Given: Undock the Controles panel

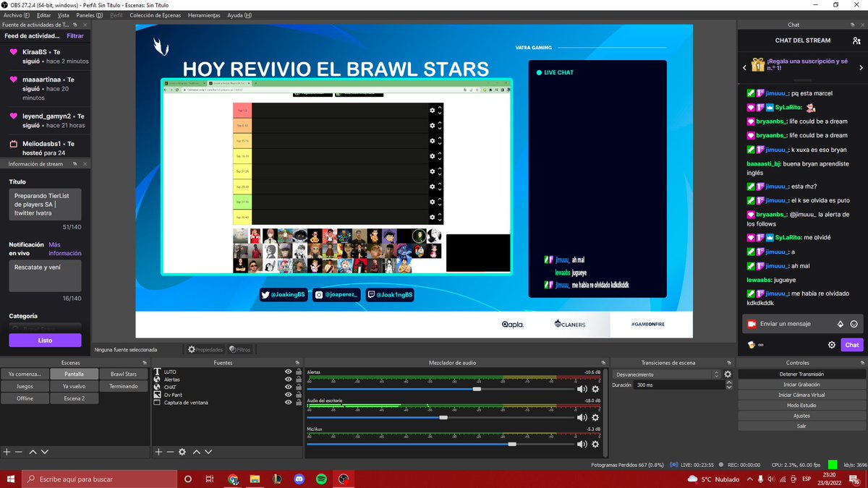Looking at the screenshot, I should tap(862, 362).
